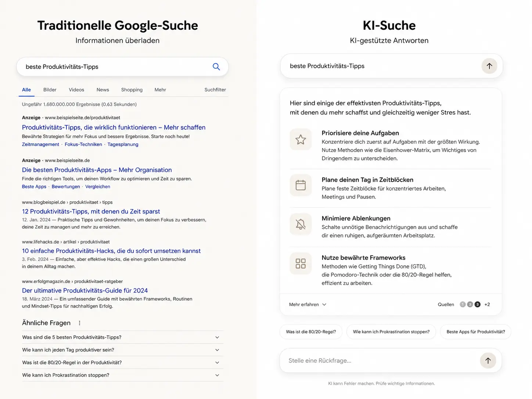The height and width of the screenshot is (399, 532).
Task: Open '10 einfache Produktivitäts-Hacks' result
Action: pos(111,251)
